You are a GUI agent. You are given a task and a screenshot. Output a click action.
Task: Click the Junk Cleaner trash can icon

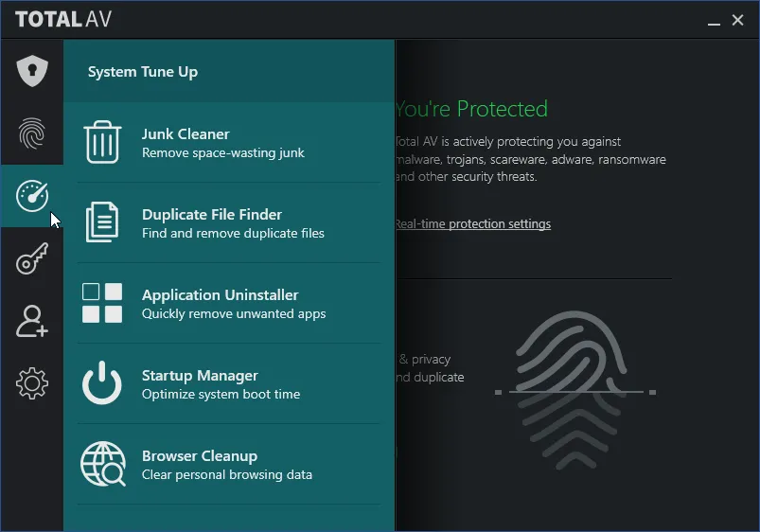(x=102, y=142)
